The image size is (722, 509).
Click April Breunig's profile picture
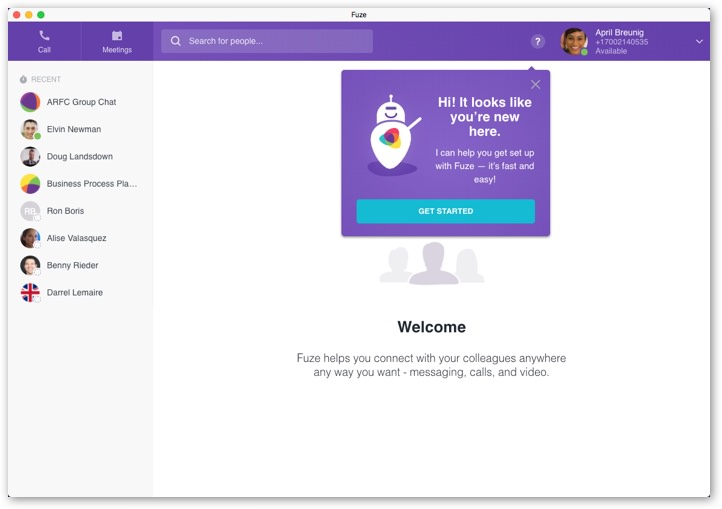point(574,41)
